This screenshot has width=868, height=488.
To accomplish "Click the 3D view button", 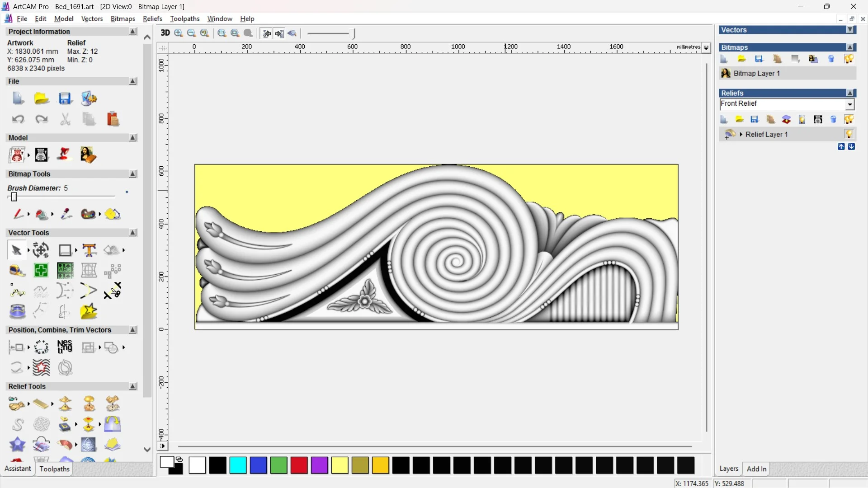I will 165,33.
